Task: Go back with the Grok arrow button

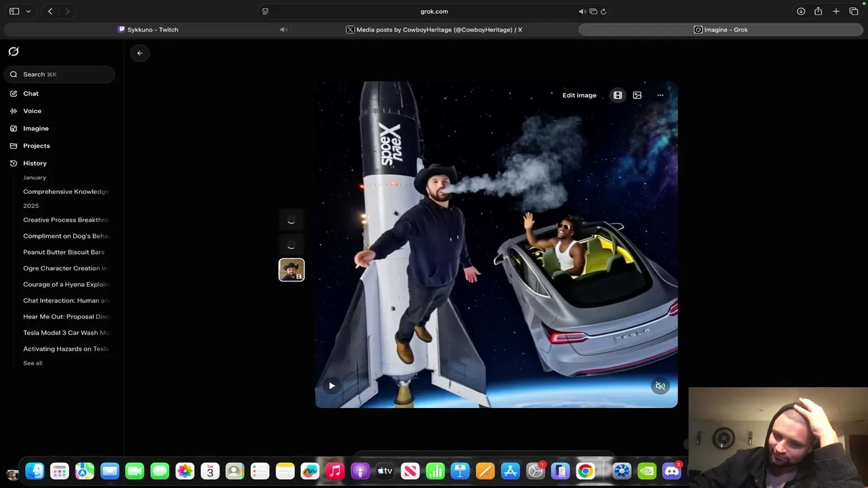Action: coord(140,53)
